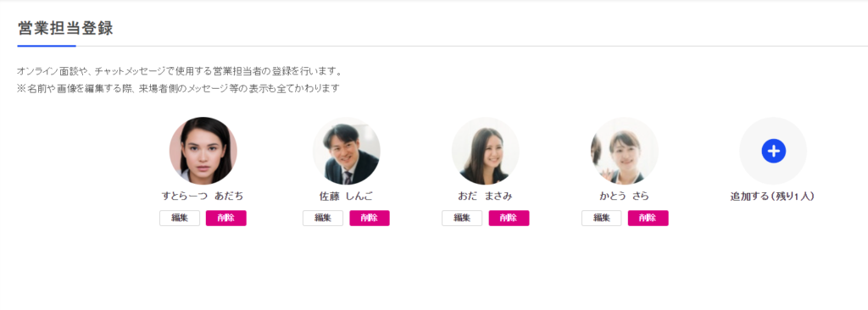This screenshot has height=310, width=868.
Task: Delete かとう さら with the 削除 button
Action: (x=648, y=219)
